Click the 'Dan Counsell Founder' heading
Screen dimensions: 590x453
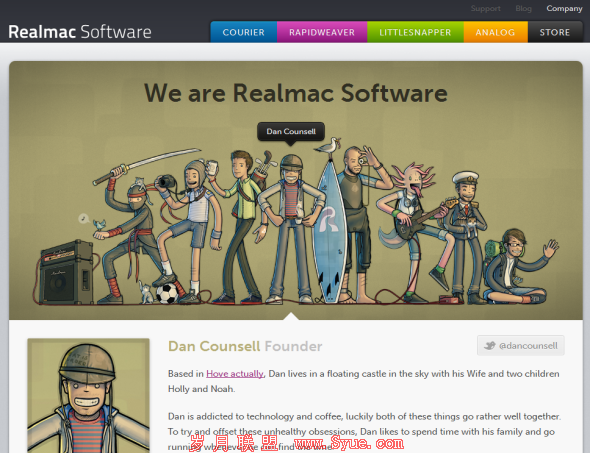point(245,346)
